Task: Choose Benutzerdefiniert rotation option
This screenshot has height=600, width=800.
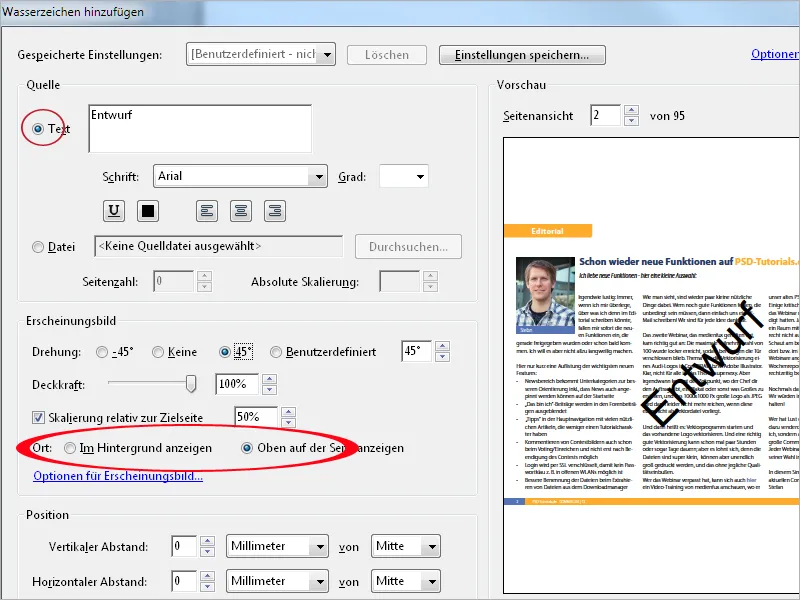Action: 276,352
